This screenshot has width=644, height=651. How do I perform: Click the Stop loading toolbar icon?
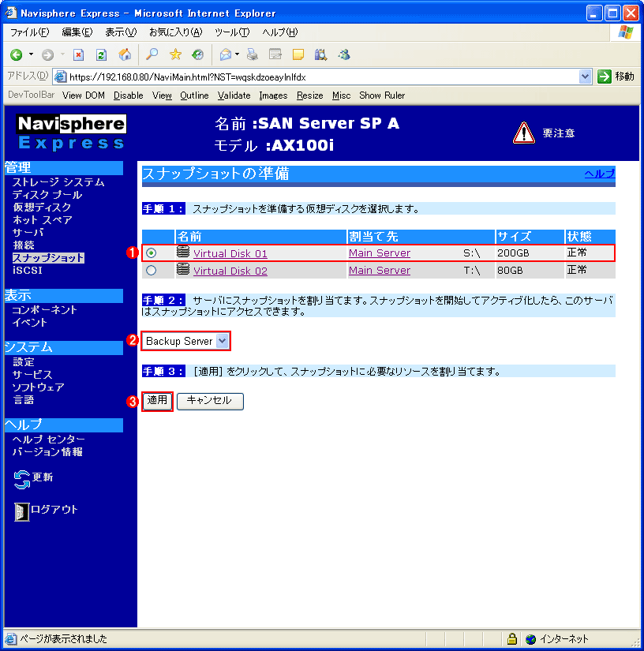78,54
